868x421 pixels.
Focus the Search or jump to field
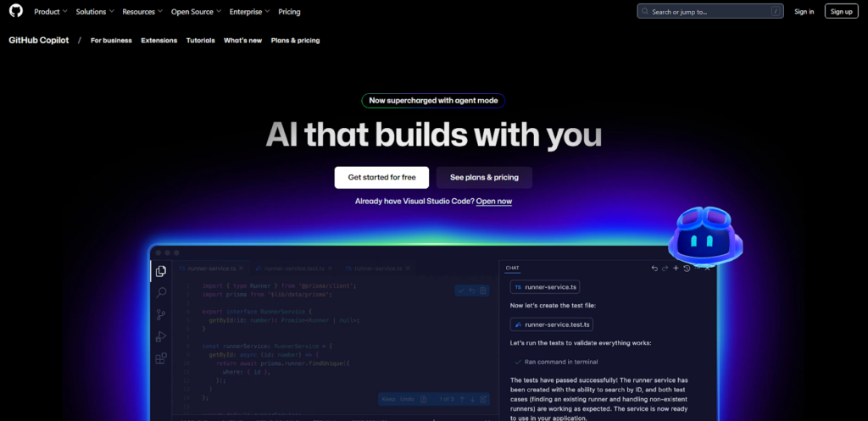710,11
